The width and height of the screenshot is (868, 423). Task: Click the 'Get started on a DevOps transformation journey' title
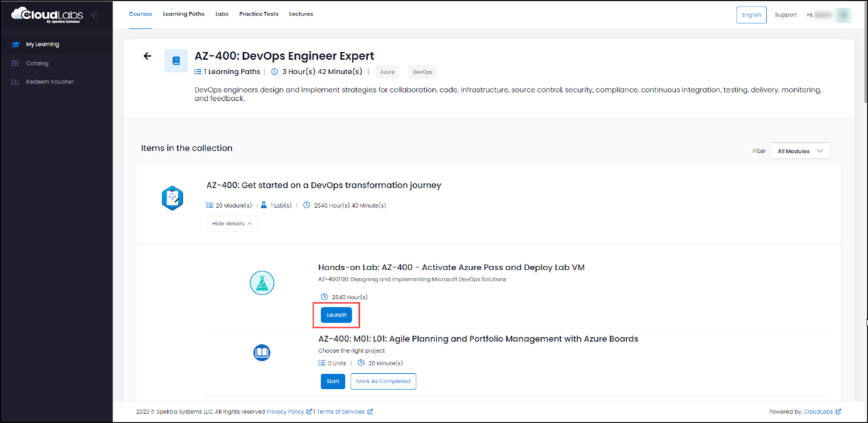(x=323, y=185)
